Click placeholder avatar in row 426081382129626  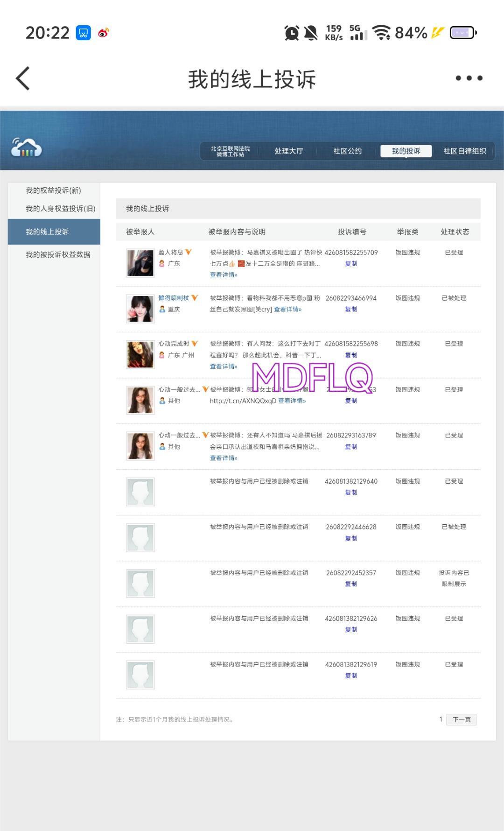click(140, 629)
